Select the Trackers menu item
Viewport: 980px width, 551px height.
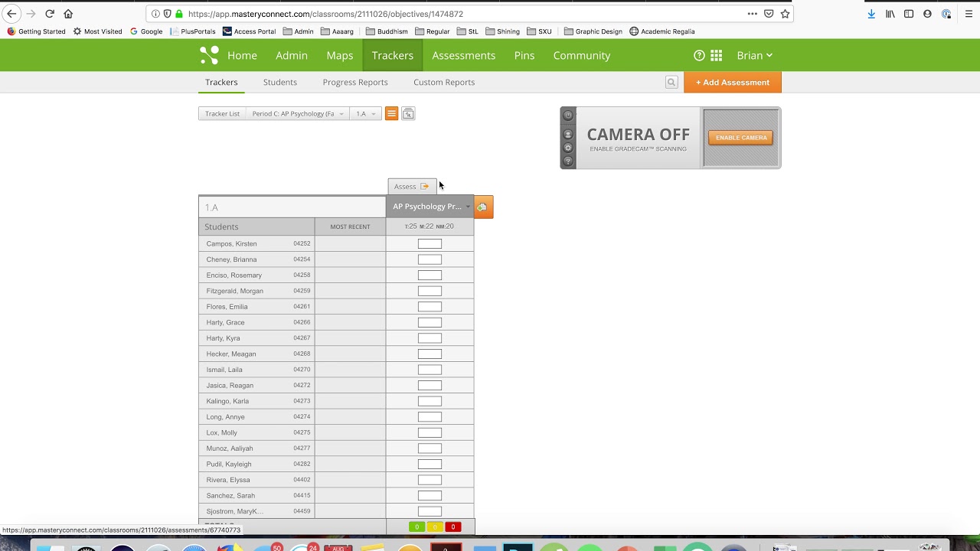coord(393,55)
